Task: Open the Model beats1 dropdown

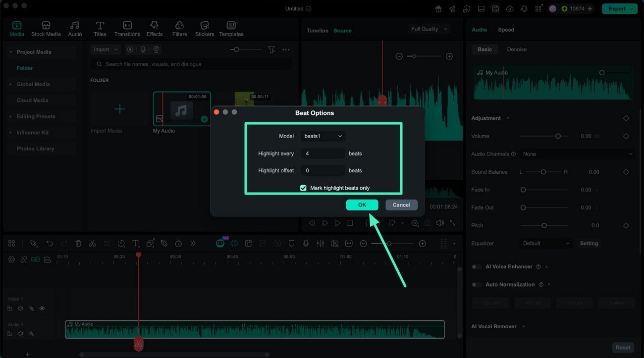Action: coord(322,136)
